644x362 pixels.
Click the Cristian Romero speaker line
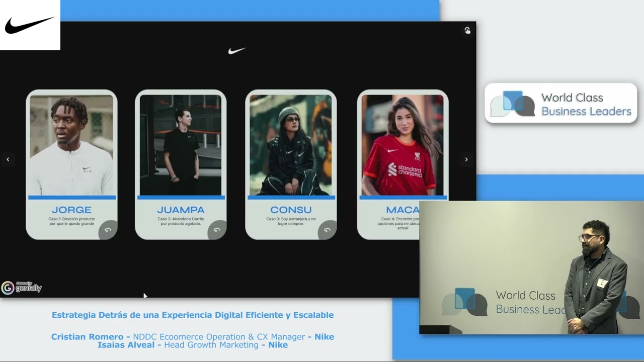coord(193,337)
